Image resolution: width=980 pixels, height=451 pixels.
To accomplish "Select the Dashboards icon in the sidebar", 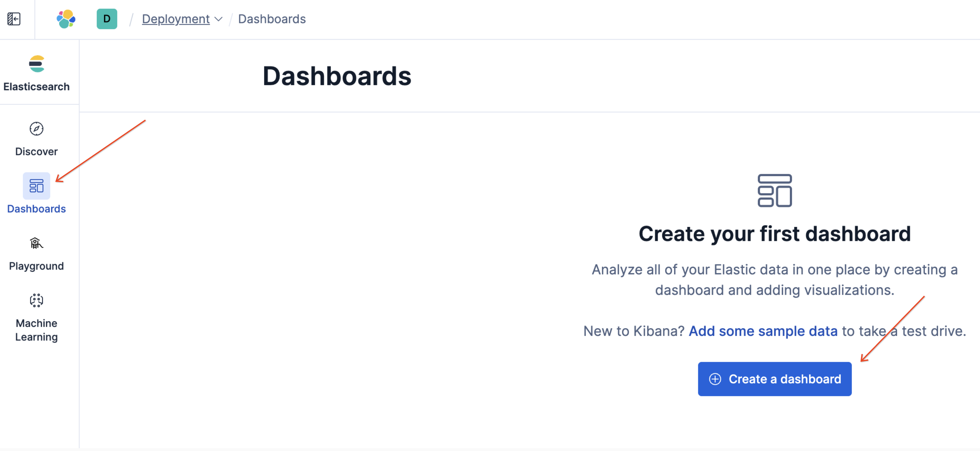I will [x=36, y=186].
